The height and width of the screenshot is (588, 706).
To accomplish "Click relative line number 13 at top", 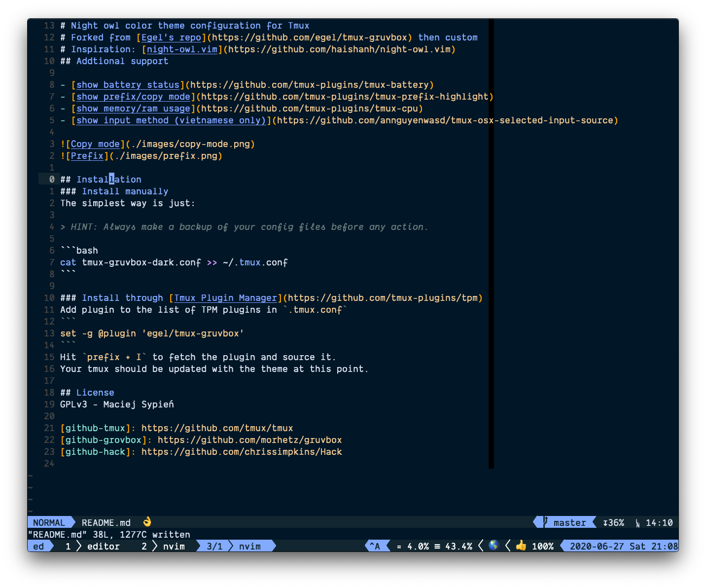I will coord(49,26).
